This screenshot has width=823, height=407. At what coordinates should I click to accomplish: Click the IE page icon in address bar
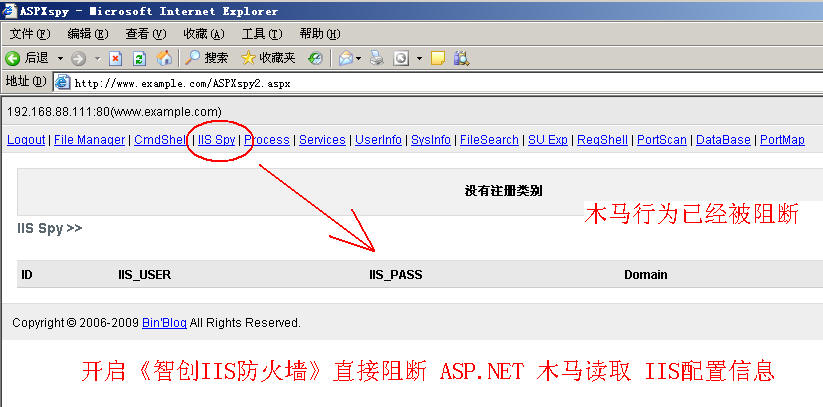coord(63,82)
